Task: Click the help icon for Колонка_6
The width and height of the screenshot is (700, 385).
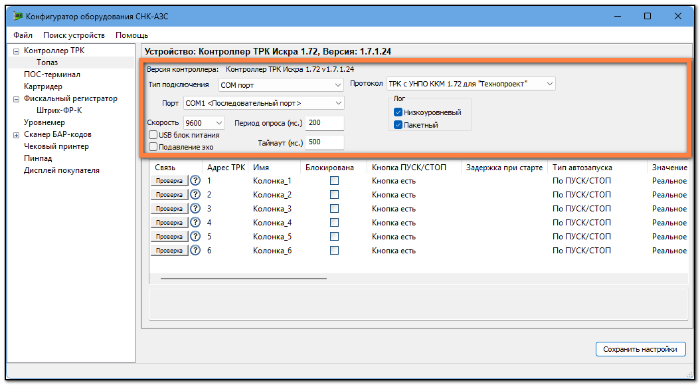Action: (195, 250)
